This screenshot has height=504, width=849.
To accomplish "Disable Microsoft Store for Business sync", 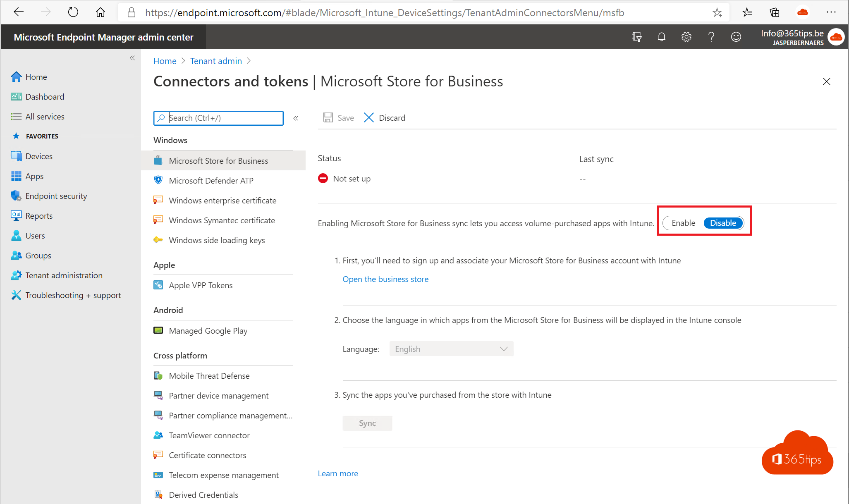I will (722, 222).
